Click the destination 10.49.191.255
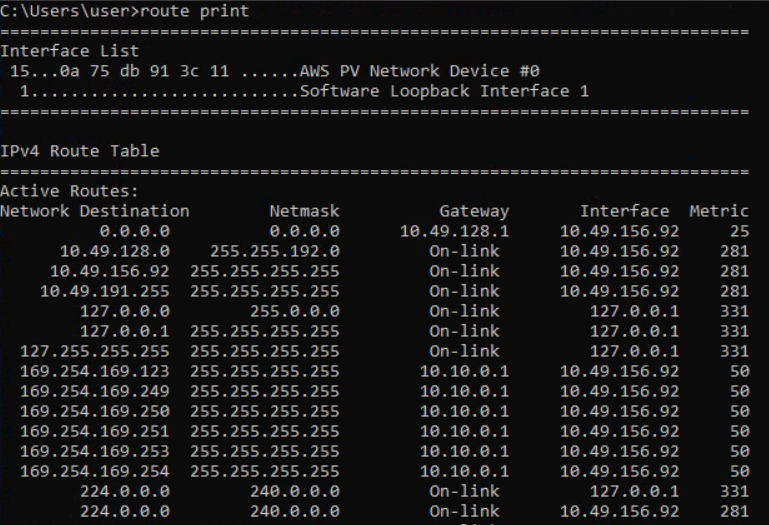The image size is (769, 525). coord(104,291)
